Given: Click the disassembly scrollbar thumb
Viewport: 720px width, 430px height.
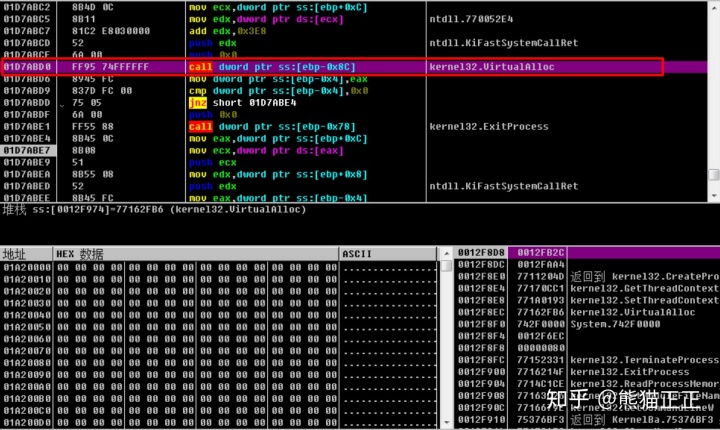Looking at the screenshot, I should pyautogui.click(x=714, y=175).
